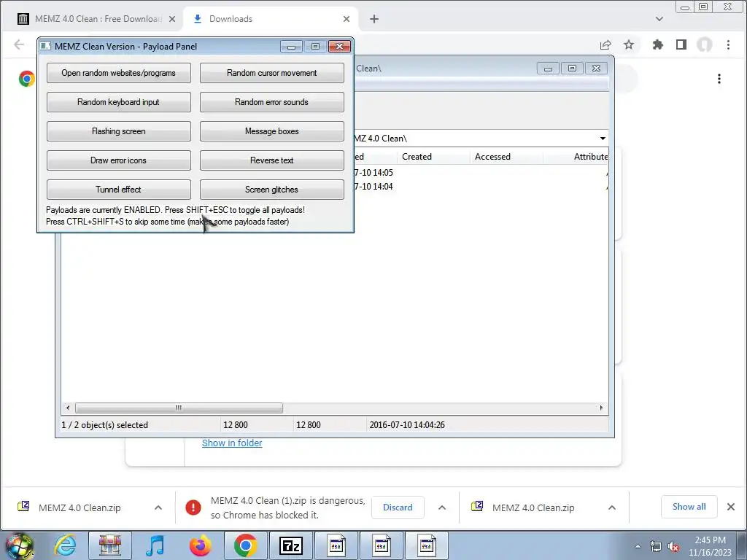The width and height of the screenshot is (747, 560).
Task: Click network tray icon
Action: (x=656, y=547)
